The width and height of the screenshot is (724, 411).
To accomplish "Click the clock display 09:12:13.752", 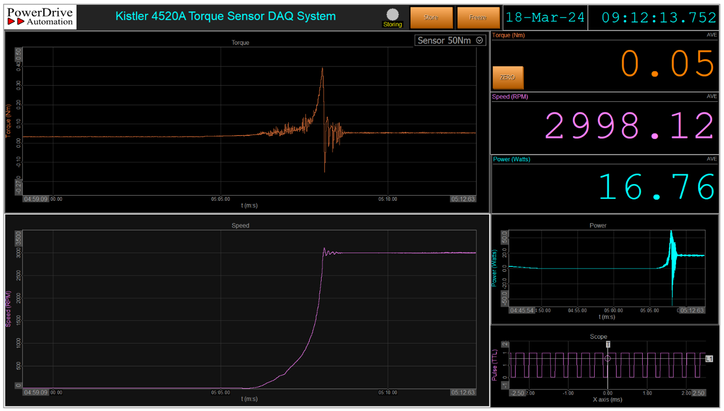I will pyautogui.click(x=659, y=18).
